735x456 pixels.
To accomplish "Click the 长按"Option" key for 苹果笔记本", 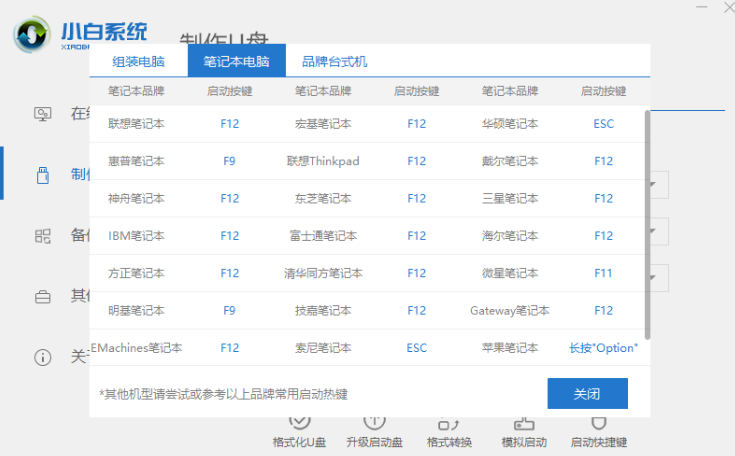I will coord(604,348).
